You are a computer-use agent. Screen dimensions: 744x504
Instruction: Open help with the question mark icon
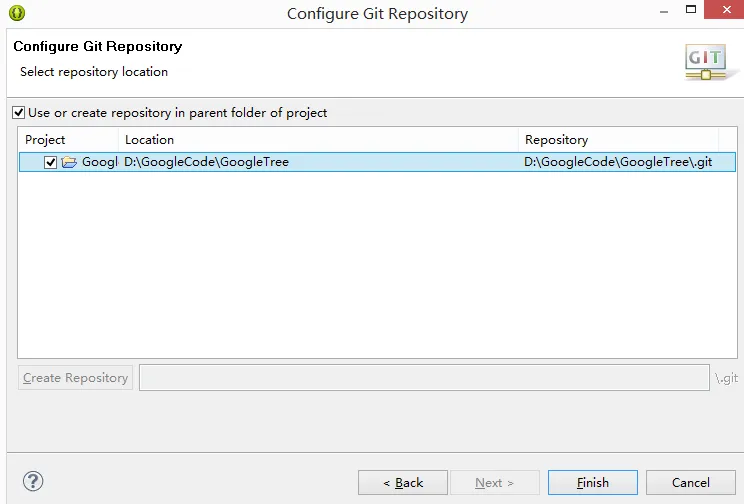pos(33,482)
